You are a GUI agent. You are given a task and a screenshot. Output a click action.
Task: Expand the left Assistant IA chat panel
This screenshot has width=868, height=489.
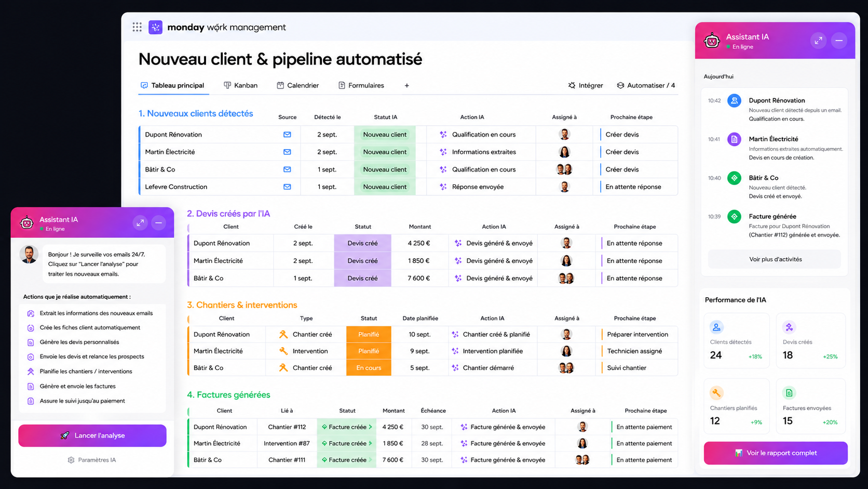tap(140, 223)
